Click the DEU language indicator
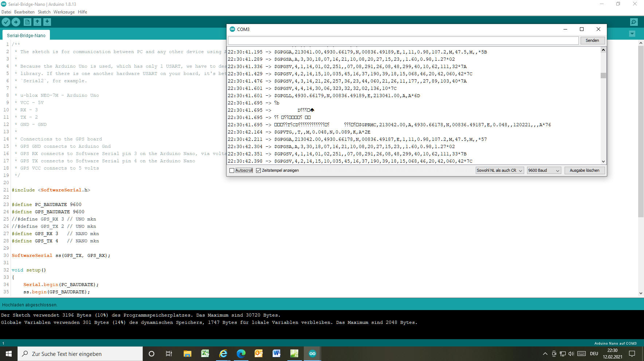This screenshot has width=644, height=361. tap(594, 354)
